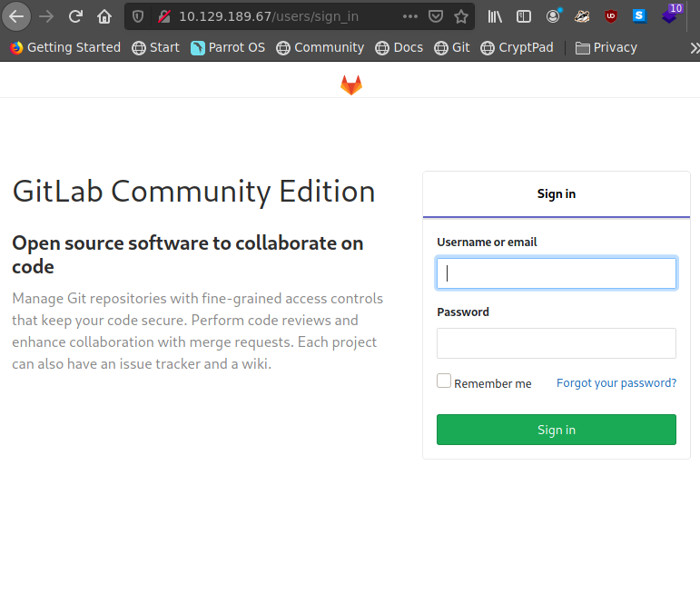
Task: Open the Git bookmark
Action: point(452,47)
